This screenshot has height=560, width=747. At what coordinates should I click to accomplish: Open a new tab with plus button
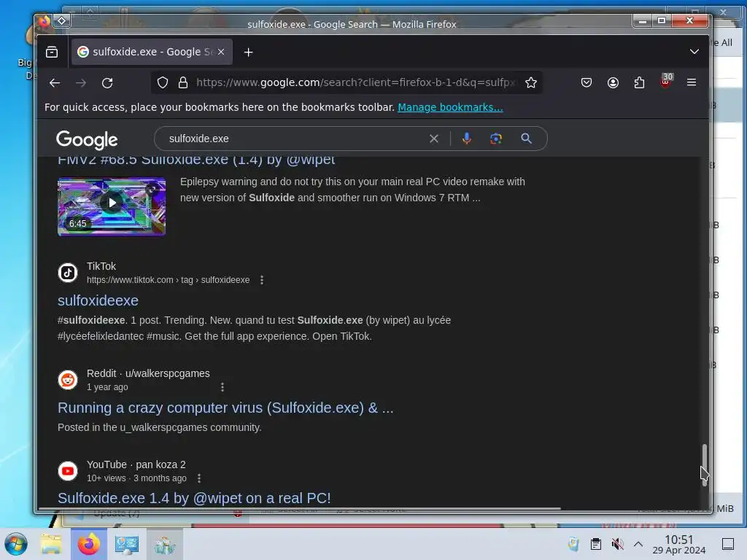pyautogui.click(x=248, y=52)
